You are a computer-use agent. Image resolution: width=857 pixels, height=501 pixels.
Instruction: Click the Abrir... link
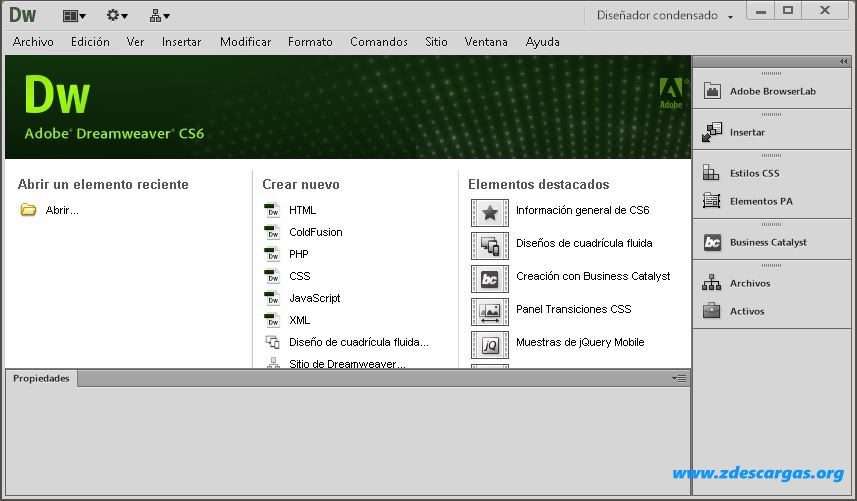pyautogui.click(x=62, y=210)
